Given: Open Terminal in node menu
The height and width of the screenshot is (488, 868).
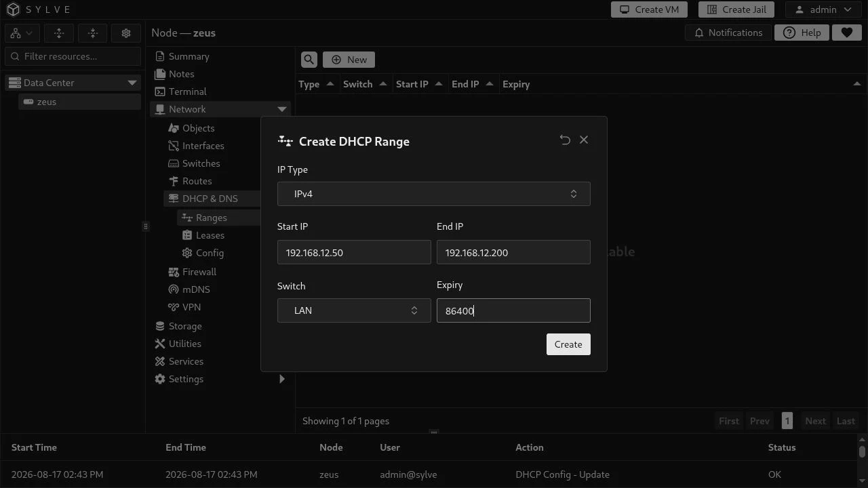Looking at the screenshot, I should click(187, 91).
